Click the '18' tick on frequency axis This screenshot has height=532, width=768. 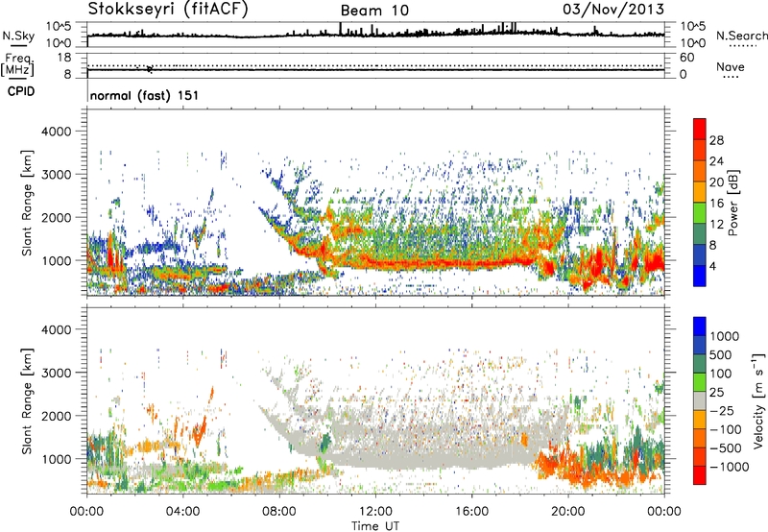tap(64, 58)
